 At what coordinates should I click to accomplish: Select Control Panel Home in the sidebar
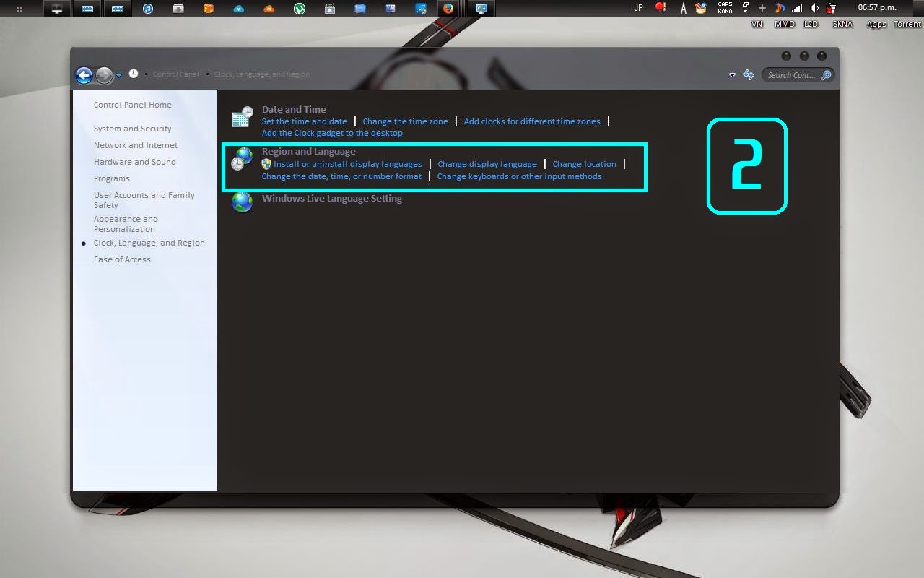click(133, 105)
